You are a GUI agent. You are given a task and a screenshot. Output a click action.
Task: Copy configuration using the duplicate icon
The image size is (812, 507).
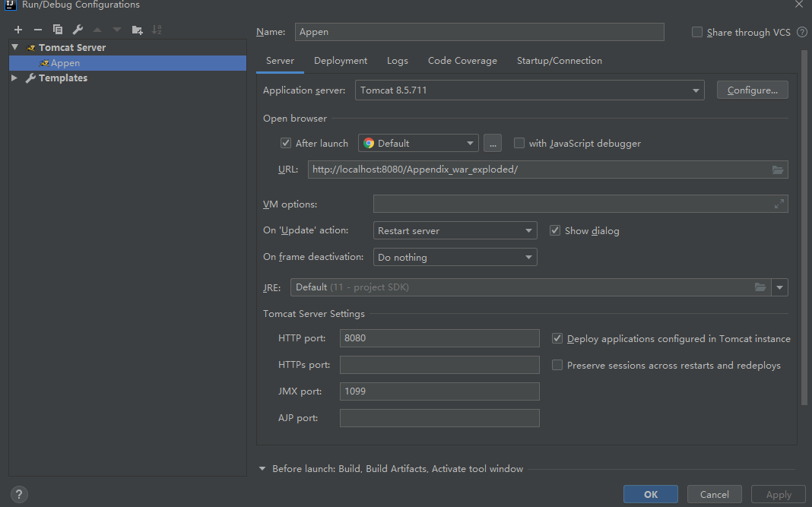58,30
